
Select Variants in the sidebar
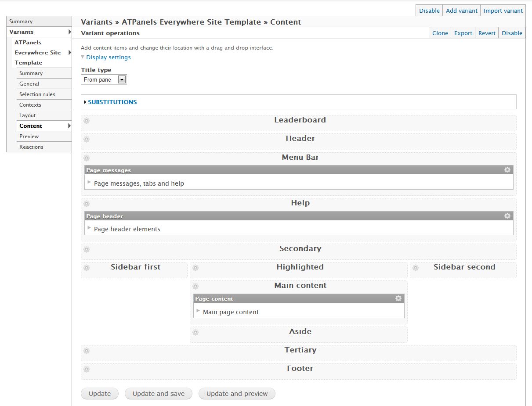pyautogui.click(x=39, y=32)
